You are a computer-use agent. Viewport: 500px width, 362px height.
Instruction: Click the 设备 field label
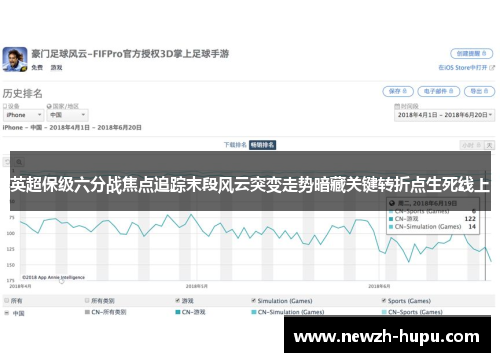pyautogui.click(x=11, y=106)
